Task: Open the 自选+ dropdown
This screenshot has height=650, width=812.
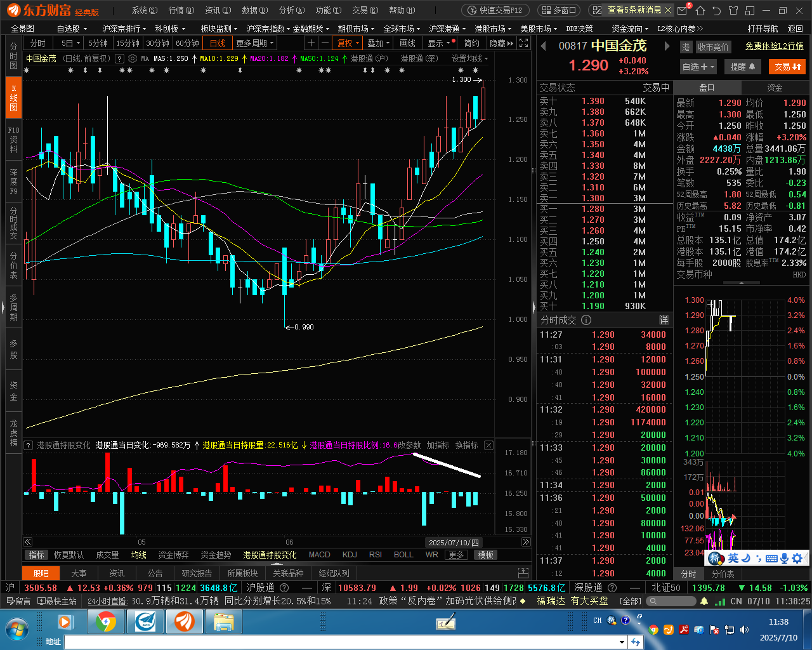Action: [x=698, y=67]
